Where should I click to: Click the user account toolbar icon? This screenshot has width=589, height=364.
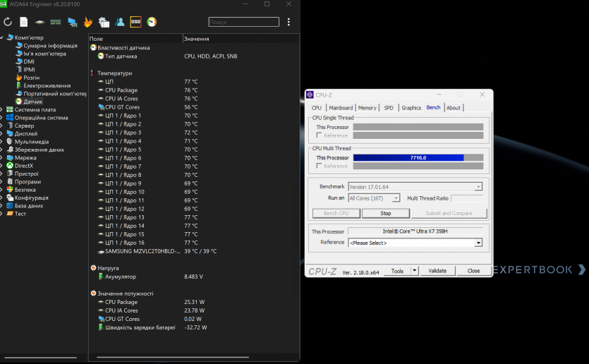[120, 22]
